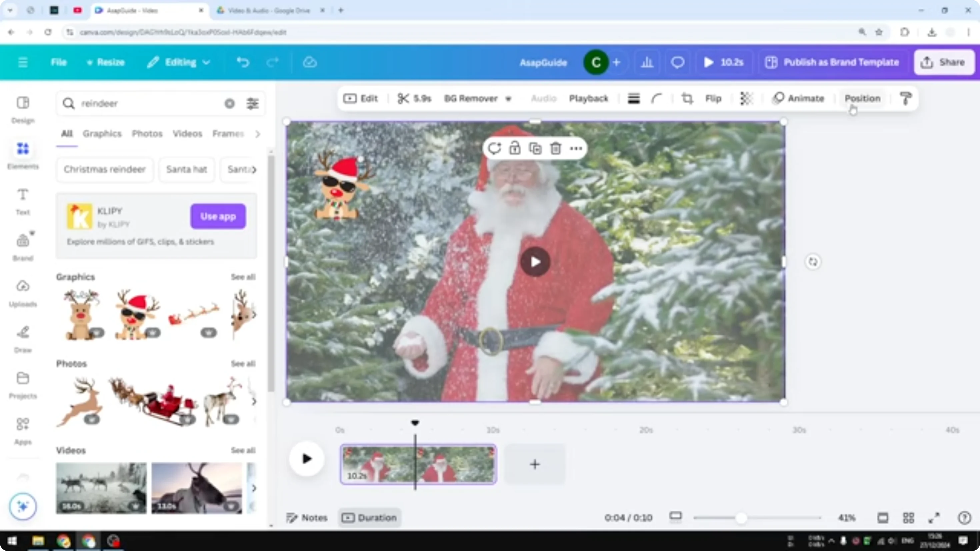Open the BG Remover dropdown
980x551 pixels.
click(509, 99)
